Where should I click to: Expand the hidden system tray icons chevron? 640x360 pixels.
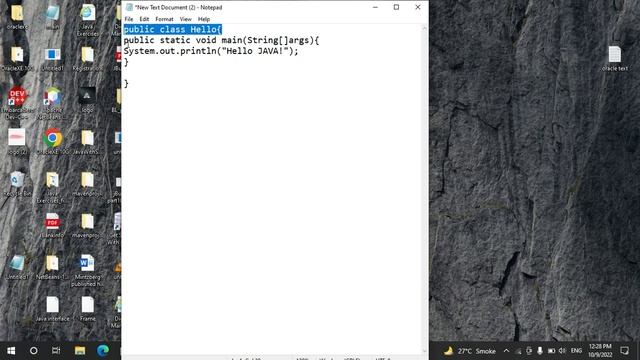(507, 351)
